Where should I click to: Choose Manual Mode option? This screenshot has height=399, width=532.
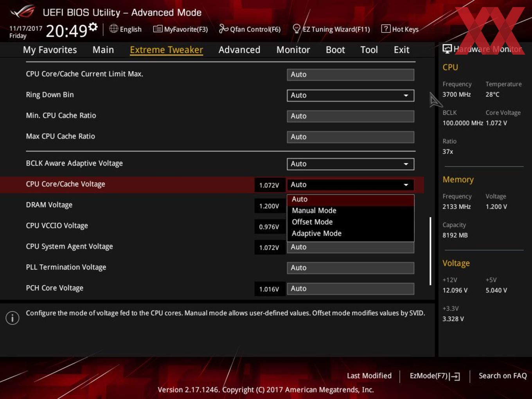[350, 210]
